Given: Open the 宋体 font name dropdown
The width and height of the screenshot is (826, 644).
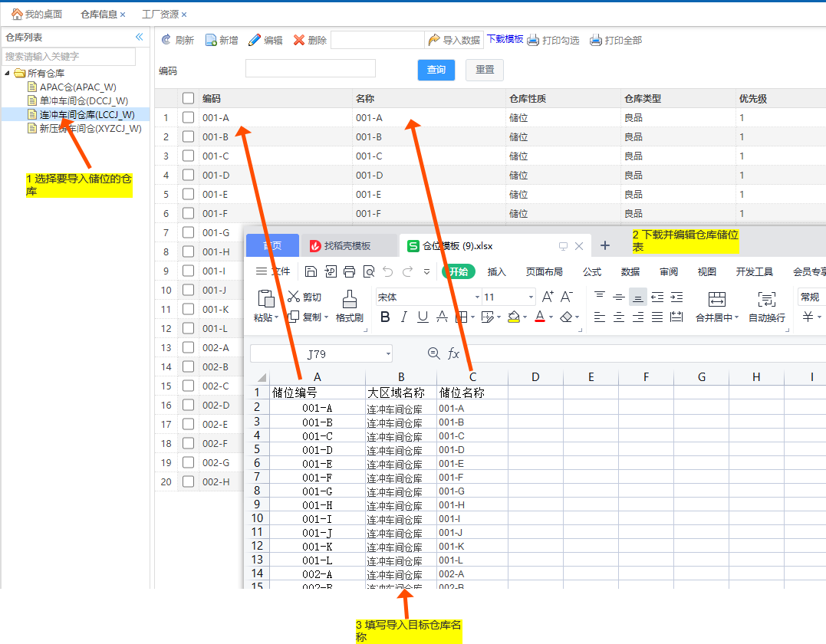Looking at the screenshot, I should 477,297.
